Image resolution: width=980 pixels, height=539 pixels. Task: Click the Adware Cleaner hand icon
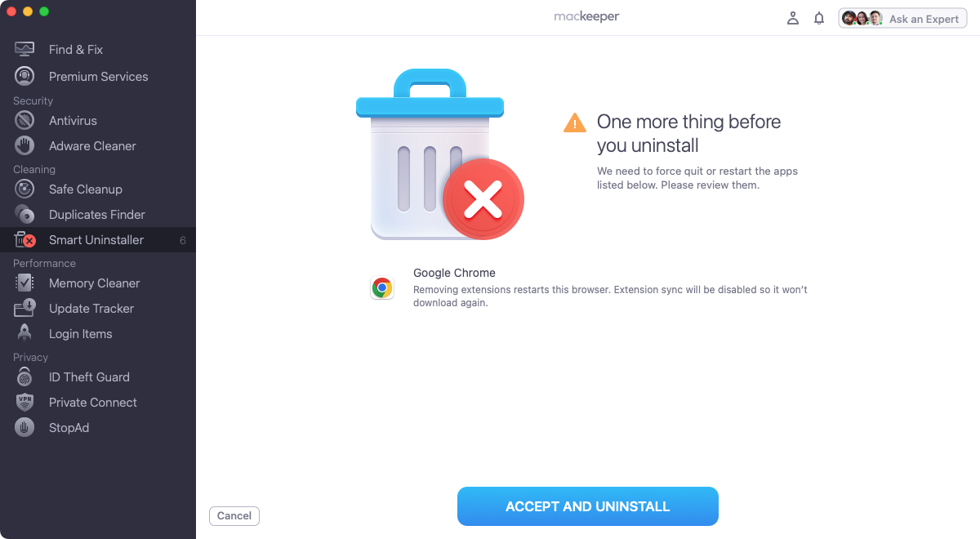point(24,146)
